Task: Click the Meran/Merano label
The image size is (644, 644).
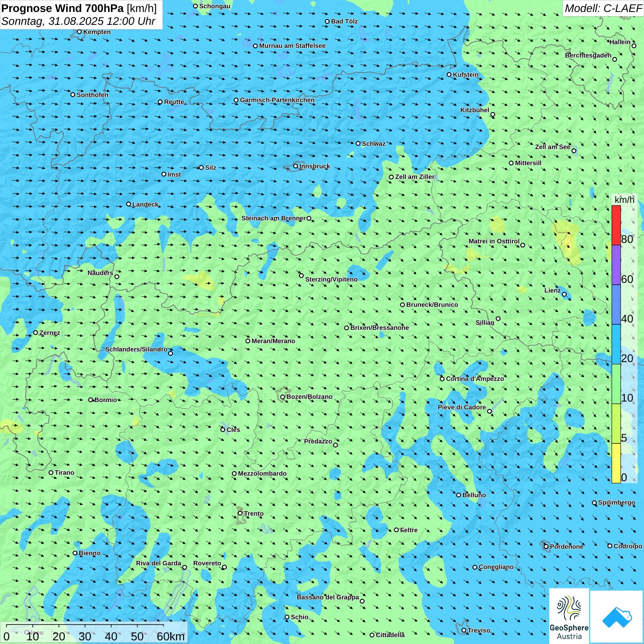Action: (x=273, y=341)
